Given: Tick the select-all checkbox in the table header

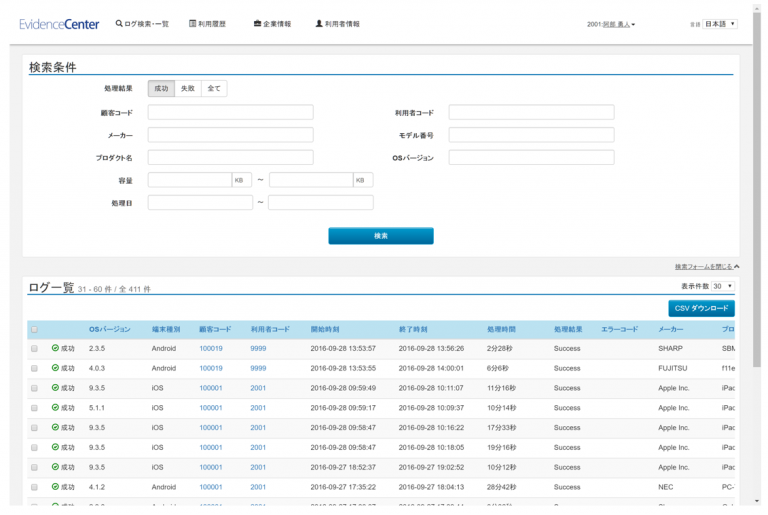Looking at the screenshot, I should point(34,329).
